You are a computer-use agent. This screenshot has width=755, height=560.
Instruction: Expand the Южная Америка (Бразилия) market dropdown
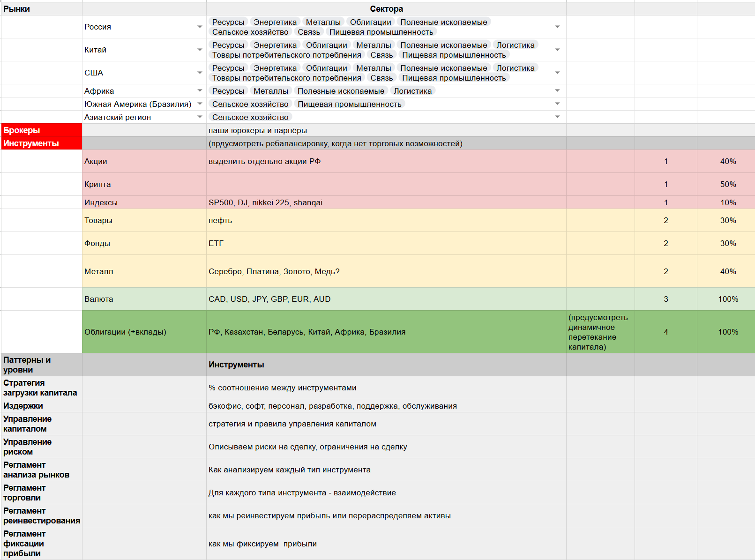200,104
